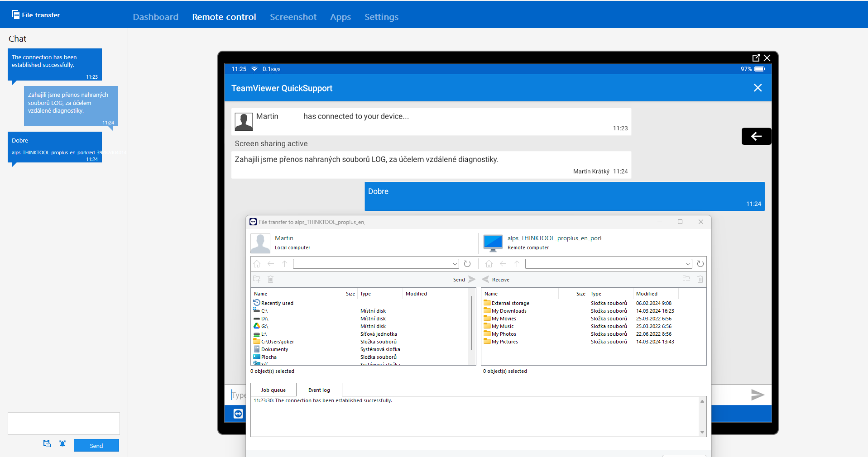Click the black back arrow button
This screenshot has height=457, width=868.
pos(756,136)
